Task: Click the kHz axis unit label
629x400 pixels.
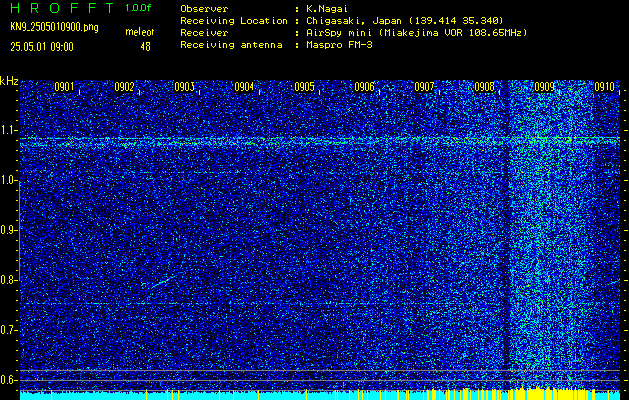Action: [9, 81]
